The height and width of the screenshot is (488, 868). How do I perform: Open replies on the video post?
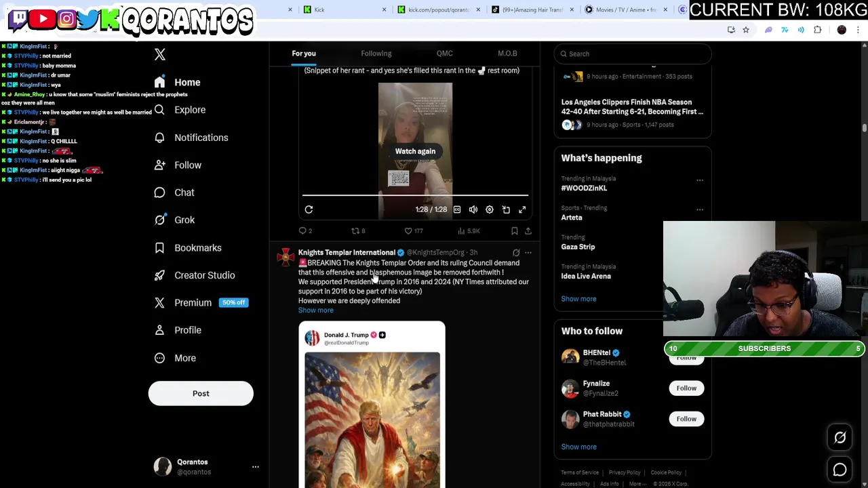pos(305,231)
